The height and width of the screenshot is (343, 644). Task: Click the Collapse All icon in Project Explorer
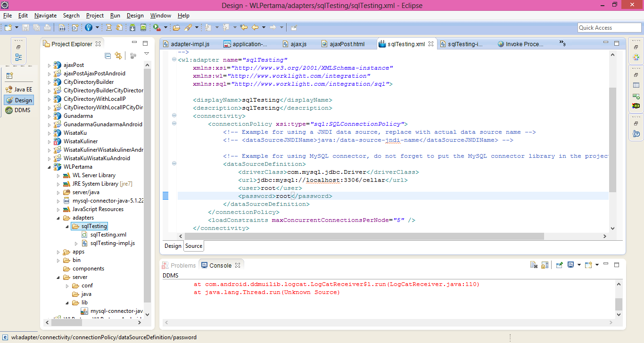coord(108,56)
